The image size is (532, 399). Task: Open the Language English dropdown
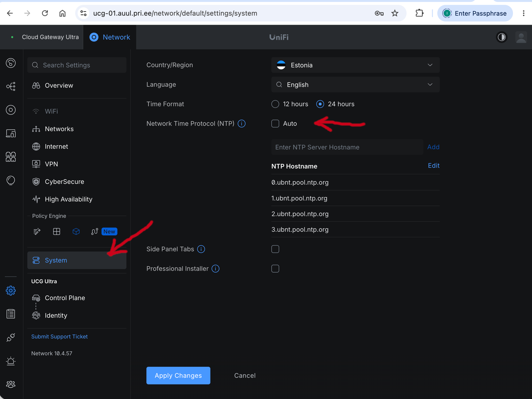coord(356,84)
